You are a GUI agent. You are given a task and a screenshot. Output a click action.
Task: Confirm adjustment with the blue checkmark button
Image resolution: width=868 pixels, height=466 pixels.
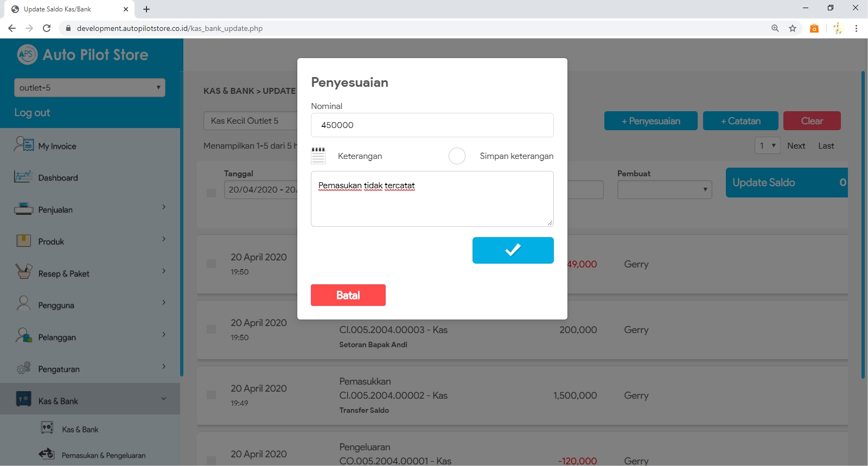click(x=513, y=250)
